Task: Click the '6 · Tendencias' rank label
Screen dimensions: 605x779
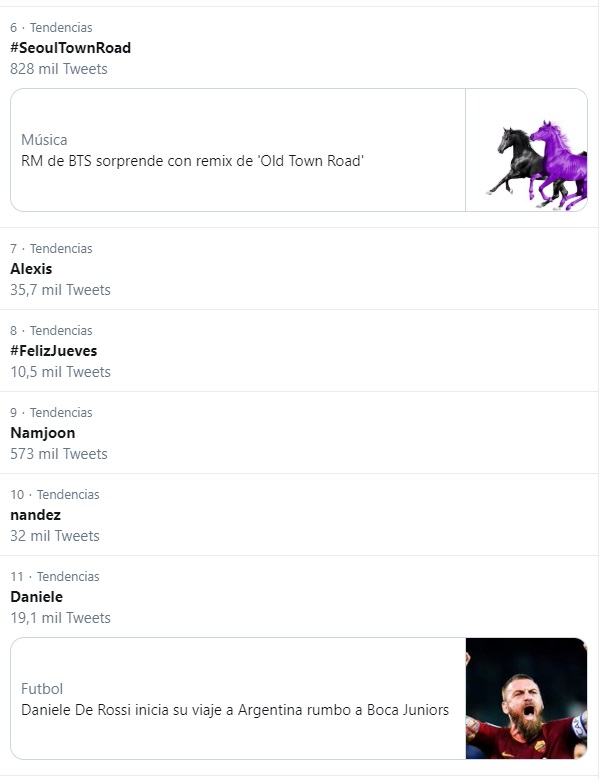Action: (51, 27)
